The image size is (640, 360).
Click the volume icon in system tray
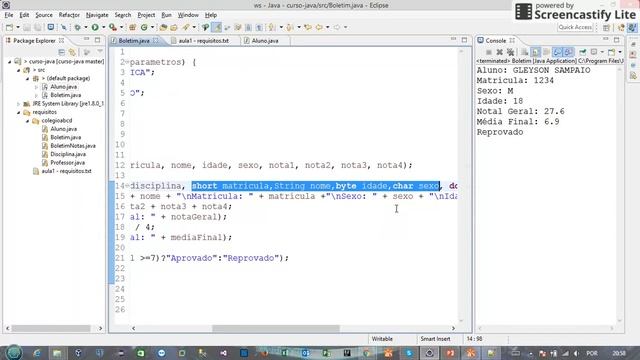click(576, 353)
